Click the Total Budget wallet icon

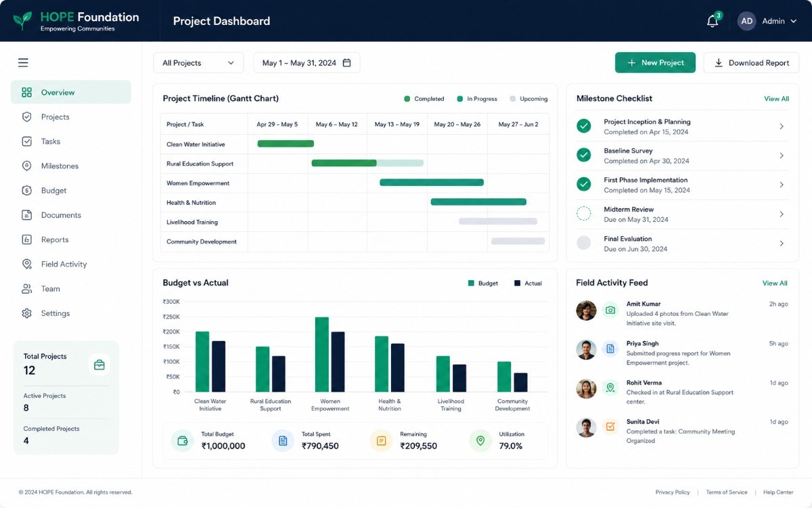click(182, 441)
